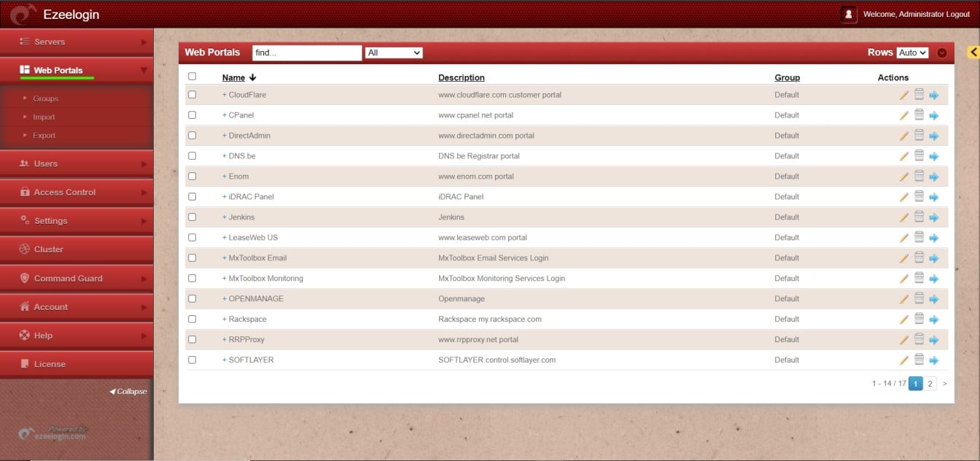Open the License menu
This screenshot has width=980, height=461.
point(77,364)
